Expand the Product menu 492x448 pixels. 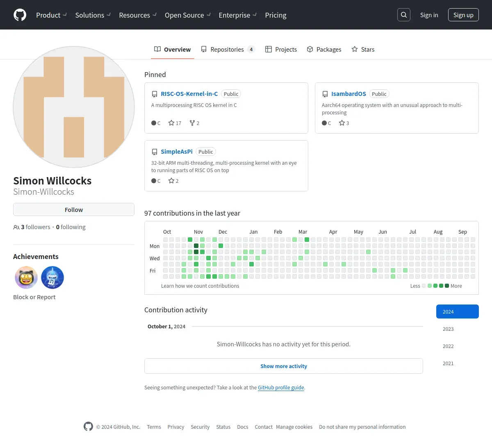51,15
